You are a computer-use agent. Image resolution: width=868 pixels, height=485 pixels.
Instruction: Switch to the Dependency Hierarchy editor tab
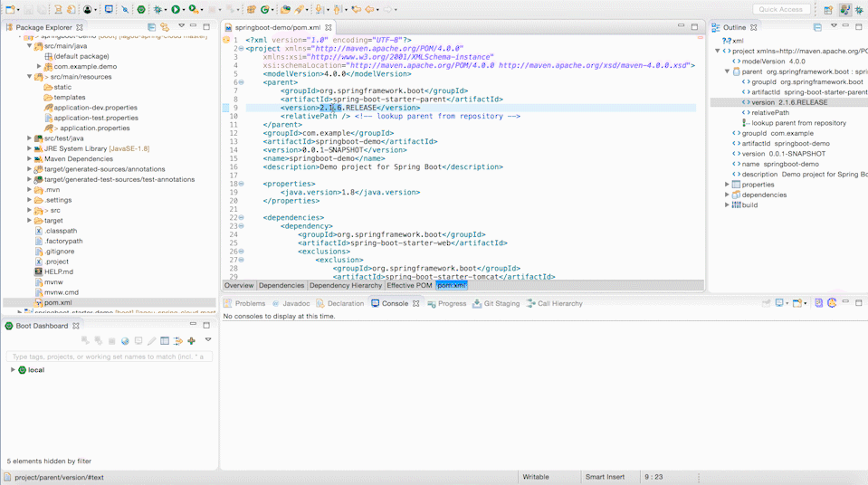coord(346,286)
